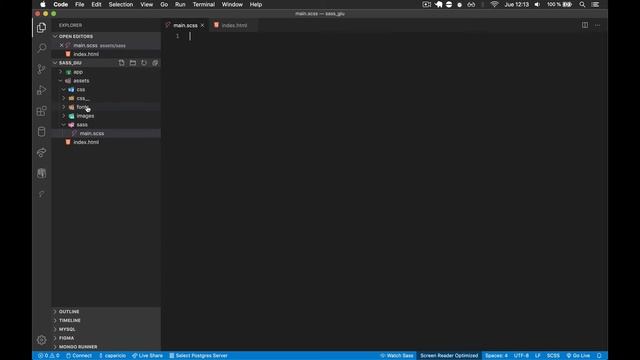Open the Live Share view in the activity bar
The height and width of the screenshot is (360, 640).
click(41, 152)
